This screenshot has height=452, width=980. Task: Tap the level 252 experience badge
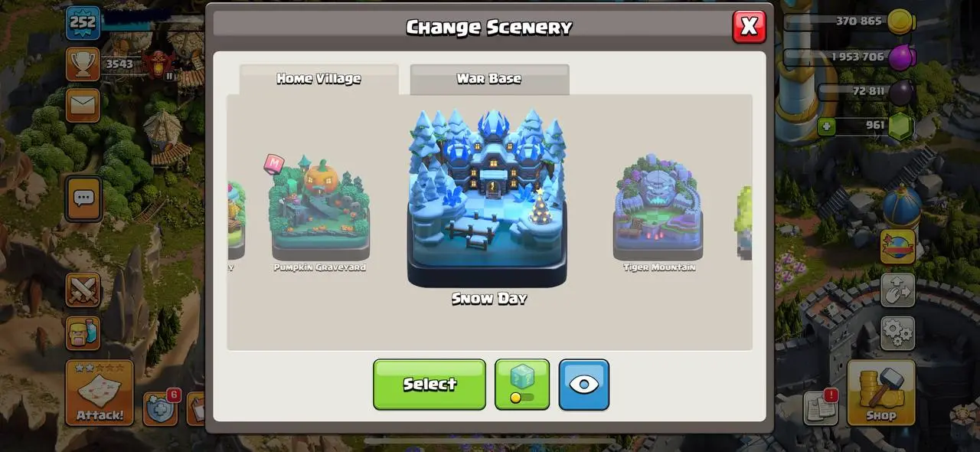83,22
